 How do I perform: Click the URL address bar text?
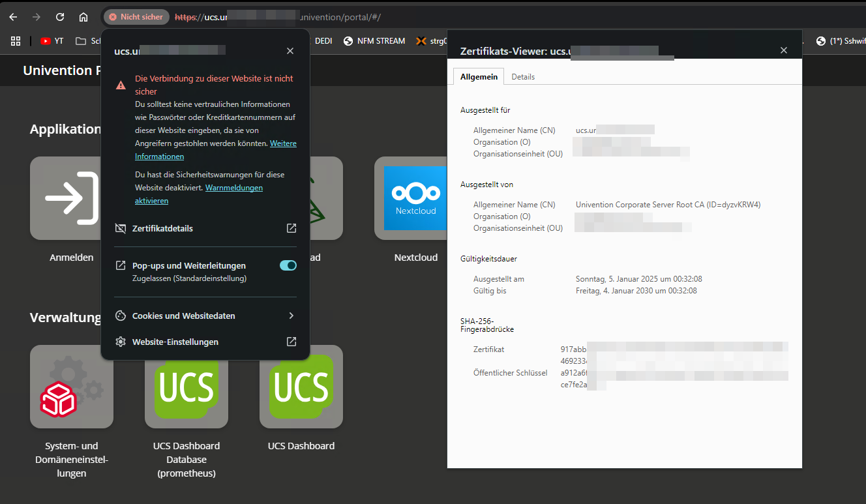278,17
